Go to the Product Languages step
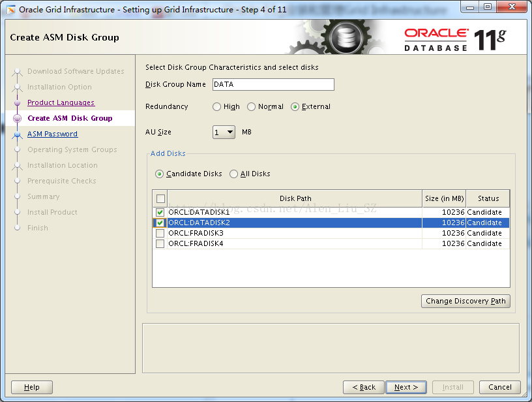The width and height of the screenshot is (532, 402). [61, 102]
